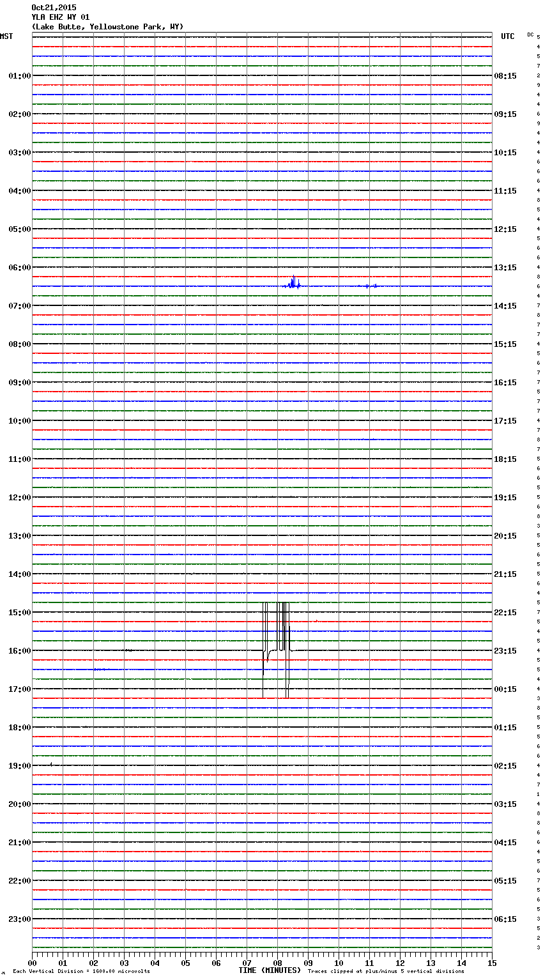Select the 06:00 MST hour label
543x980 pixels.
pyautogui.click(x=20, y=268)
